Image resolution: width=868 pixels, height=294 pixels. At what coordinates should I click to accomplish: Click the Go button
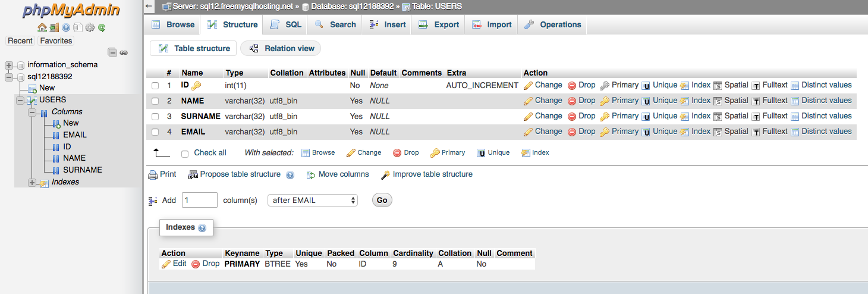click(382, 201)
